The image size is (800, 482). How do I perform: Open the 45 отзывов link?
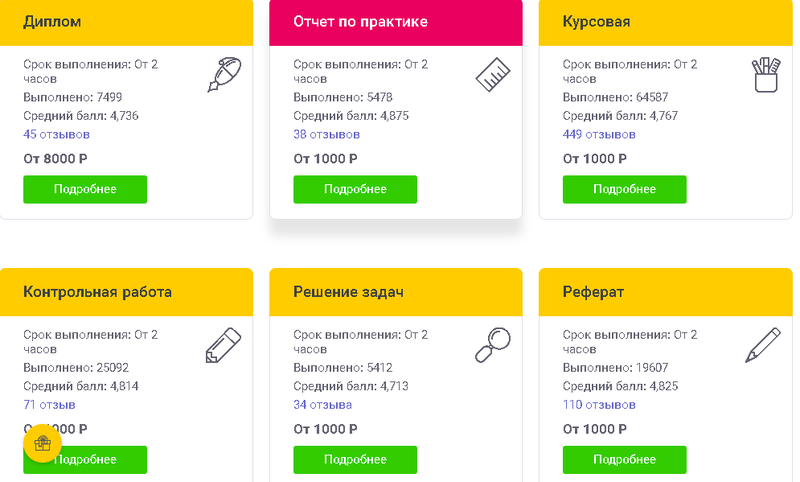coord(56,134)
